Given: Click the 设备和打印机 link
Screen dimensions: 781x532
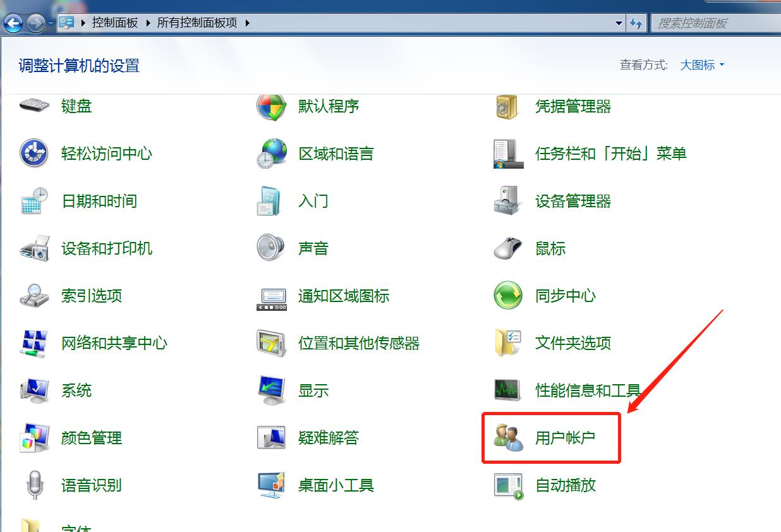Looking at the screenshot, I should click(x=107, y=248).
